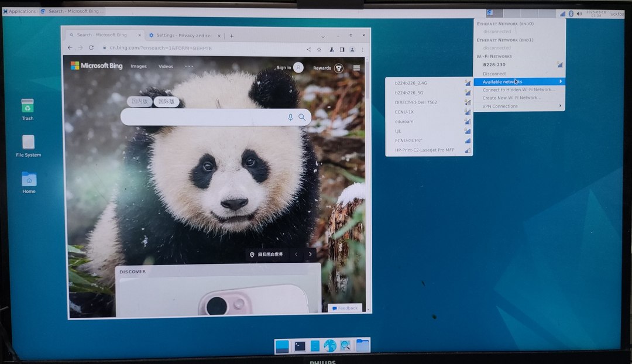Image resolution: width=632 pixels, height=364 pixels.
Task: Open the luckfox user menu
Action: [616, 13]
